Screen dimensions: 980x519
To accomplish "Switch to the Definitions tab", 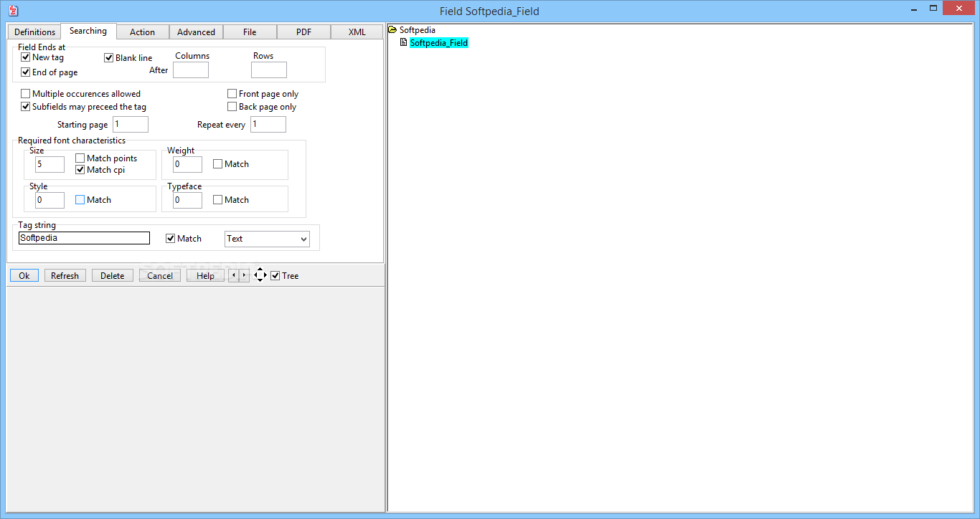I will click(34, 32).
